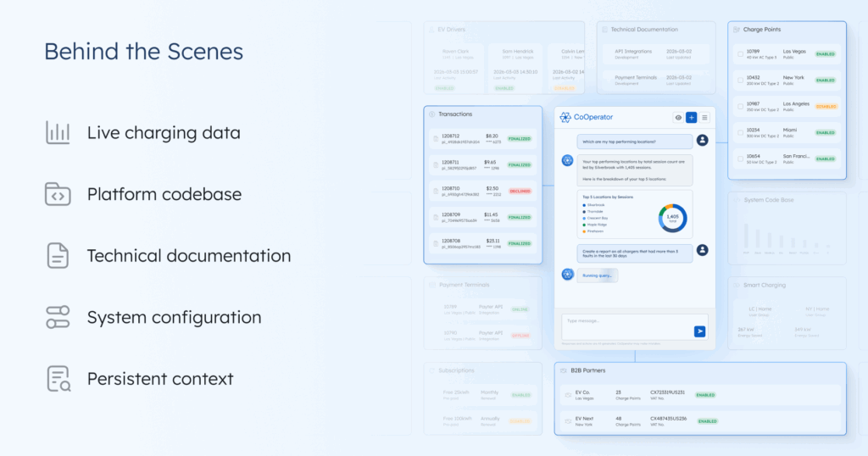This screenshot has height=456, width=868.
Task: Send the message with the arrow button
Action: 699,331
